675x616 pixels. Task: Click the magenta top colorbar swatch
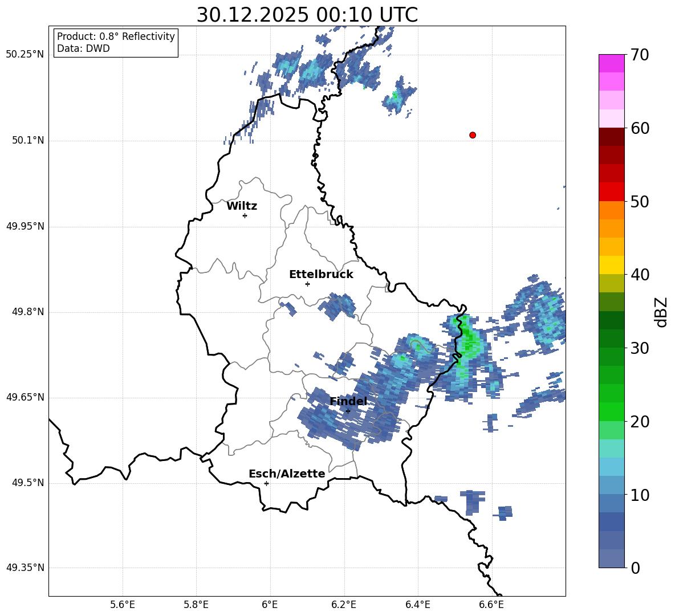tap(611, 64)
